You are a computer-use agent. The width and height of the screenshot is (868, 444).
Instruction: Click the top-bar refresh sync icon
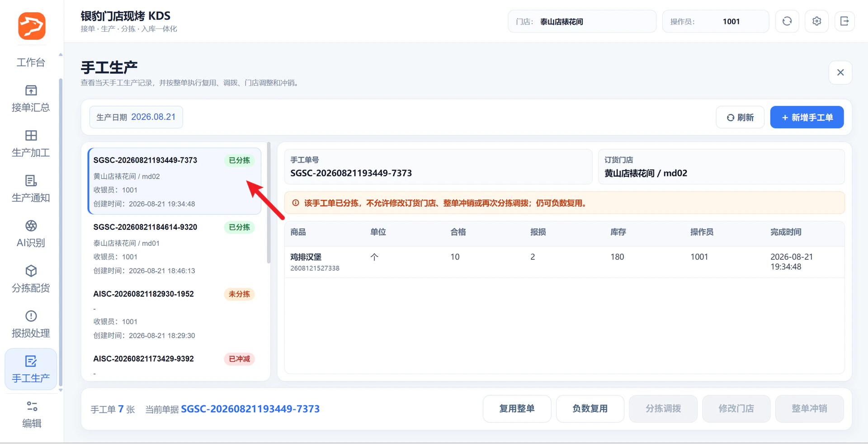tap(787, 21)
